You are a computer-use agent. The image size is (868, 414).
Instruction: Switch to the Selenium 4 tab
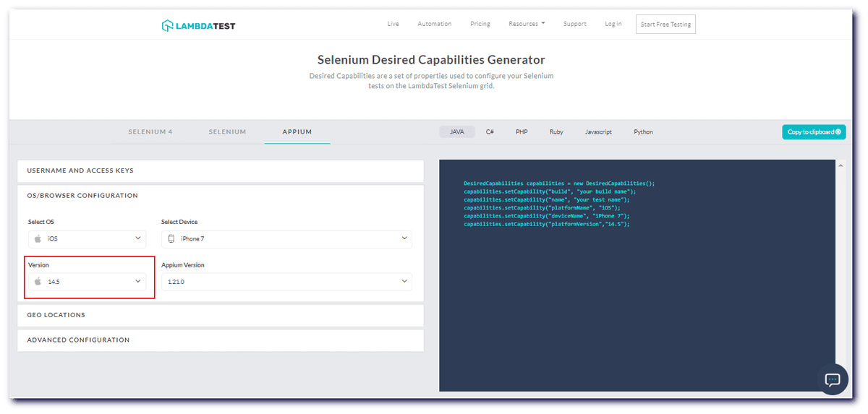pos(150,132)
